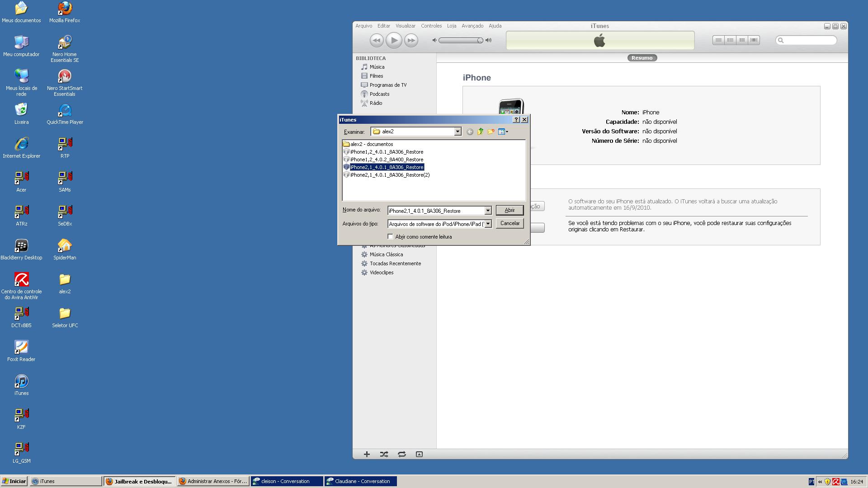Click the loud speaker icon beside volume slider
This screenshot has width=868, height=488.
point(488,40)
